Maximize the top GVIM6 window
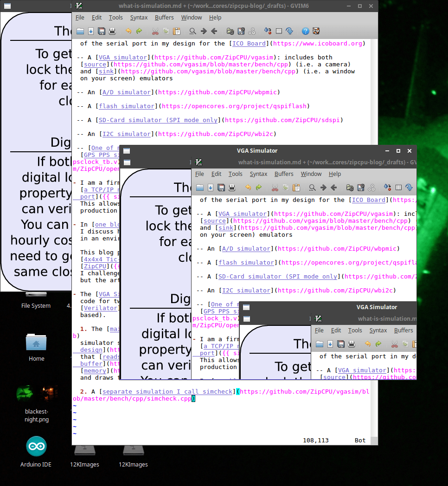This screenshot has width=448, height=486. (x=360, y=6)
